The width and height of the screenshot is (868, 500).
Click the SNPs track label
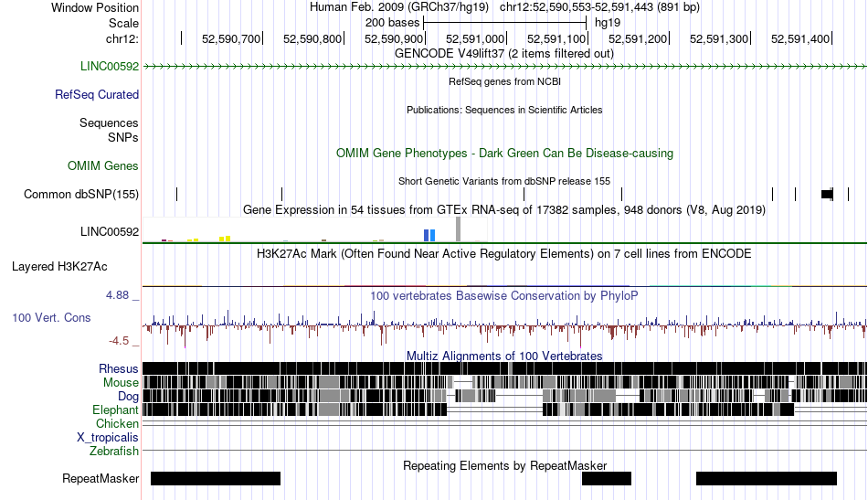[x=123, y=137]
